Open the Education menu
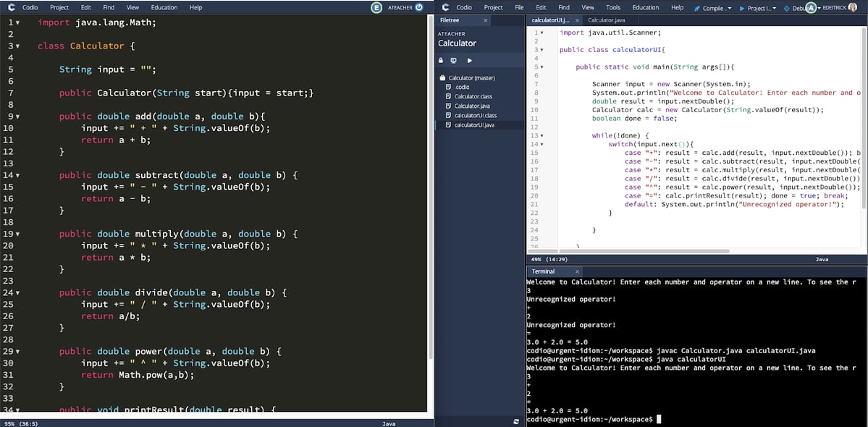Viewport: 868px width, 427px height. click(x=164, y=7)
